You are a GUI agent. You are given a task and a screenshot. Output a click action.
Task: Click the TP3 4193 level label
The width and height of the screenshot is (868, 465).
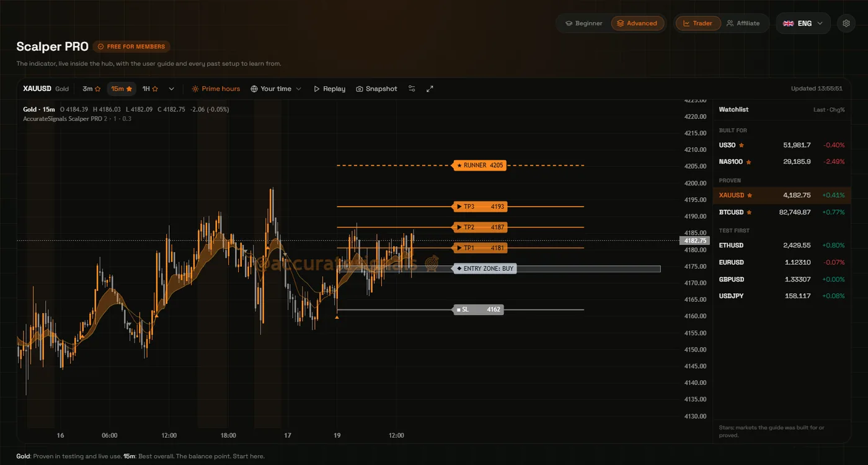pos(480,206)
